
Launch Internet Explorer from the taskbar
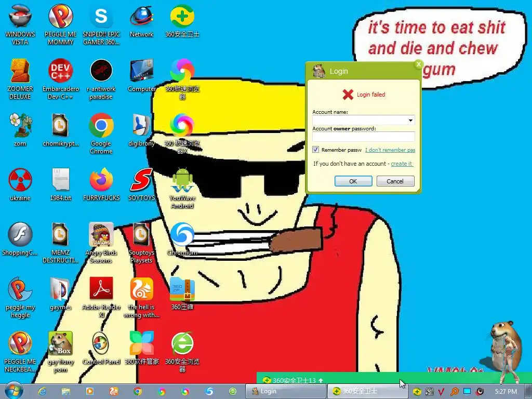point(42,391)
